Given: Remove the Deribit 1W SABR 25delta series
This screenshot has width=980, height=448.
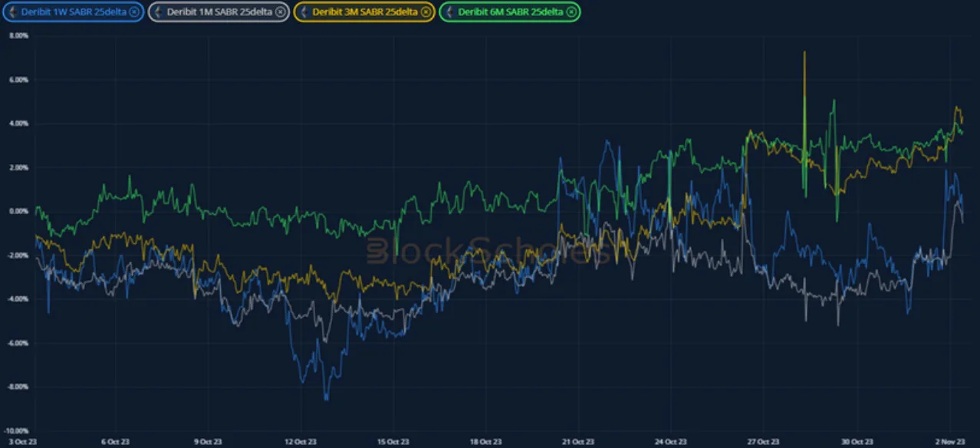Looking at the screenshot, I should coord(134,12).
